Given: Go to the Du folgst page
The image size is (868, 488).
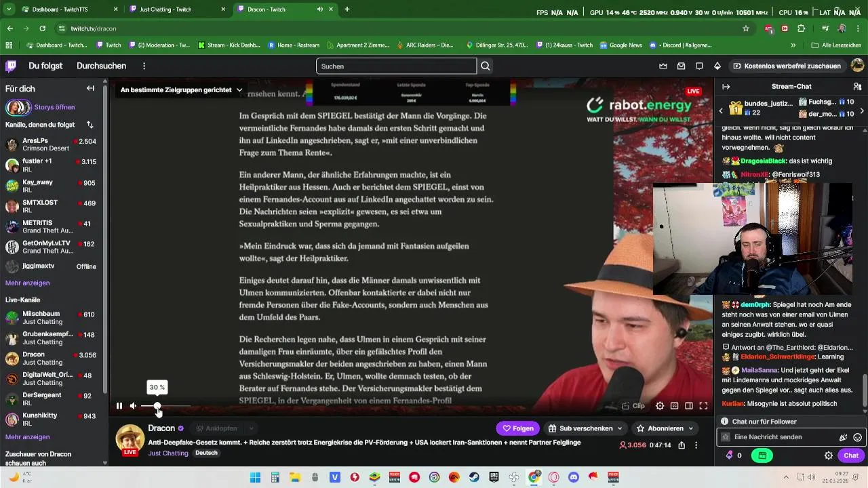Looking at the screenshot, I should click(x=45, y=66).
